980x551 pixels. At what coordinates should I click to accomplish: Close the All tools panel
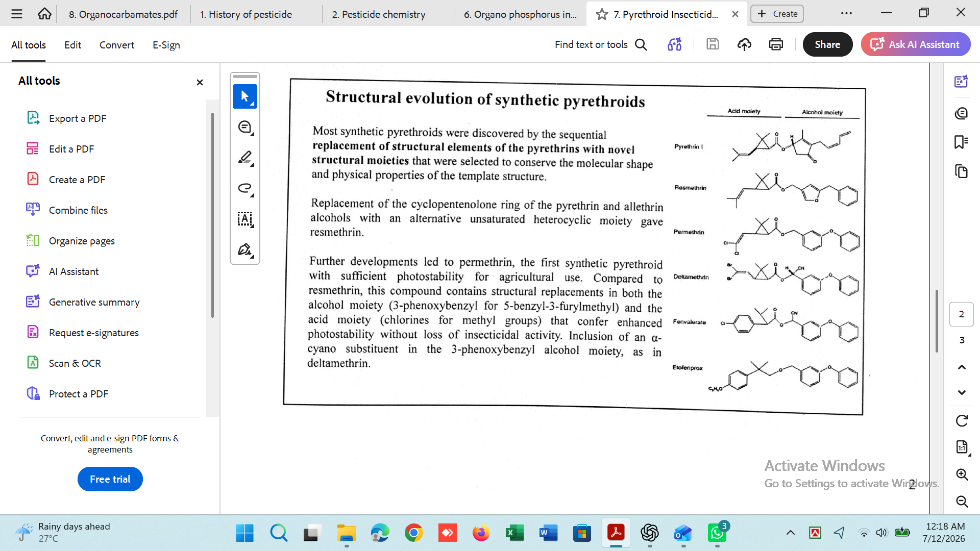200,82
